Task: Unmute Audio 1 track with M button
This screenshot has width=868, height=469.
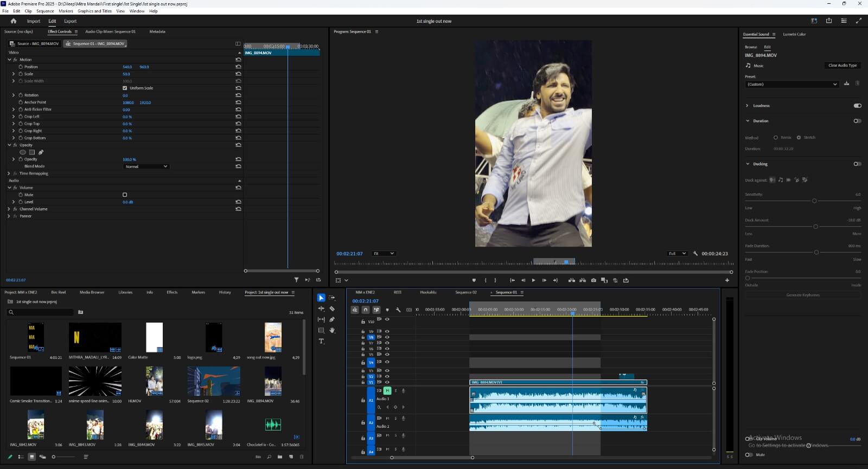Action: pyautogui.click(x=387, y=390)
